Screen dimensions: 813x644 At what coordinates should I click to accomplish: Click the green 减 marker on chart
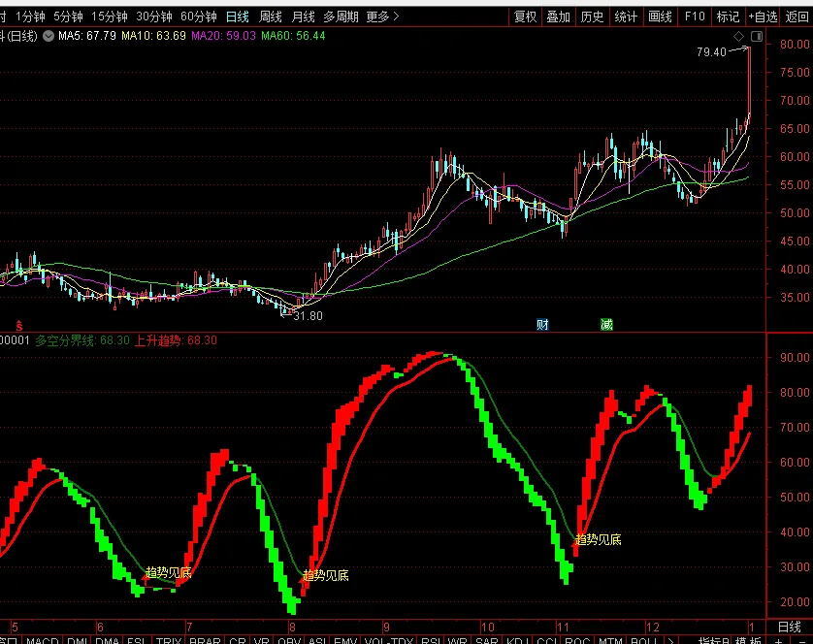tap(606, 325)
